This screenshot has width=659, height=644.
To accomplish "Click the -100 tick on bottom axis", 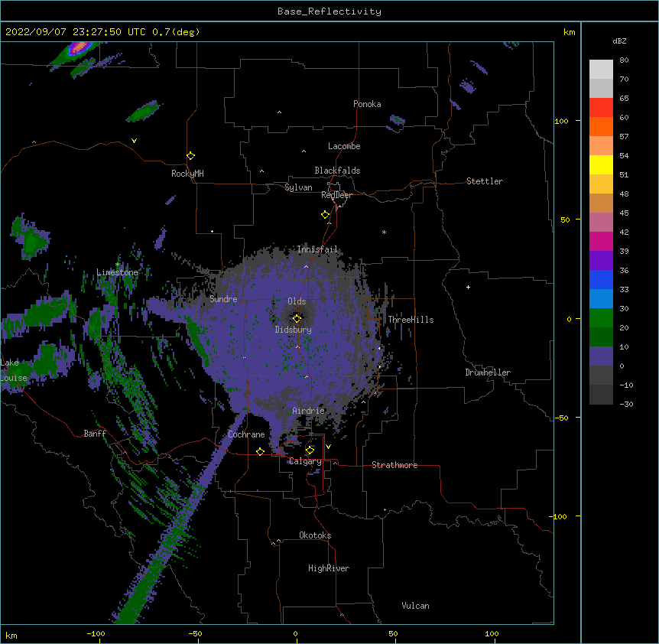I will point(96,633).
